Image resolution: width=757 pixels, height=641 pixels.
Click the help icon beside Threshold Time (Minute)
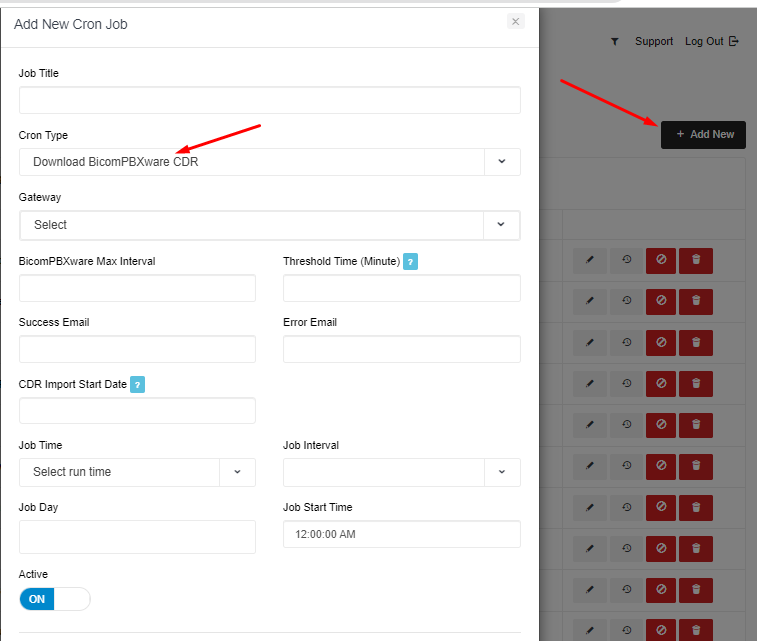[410, 262]
